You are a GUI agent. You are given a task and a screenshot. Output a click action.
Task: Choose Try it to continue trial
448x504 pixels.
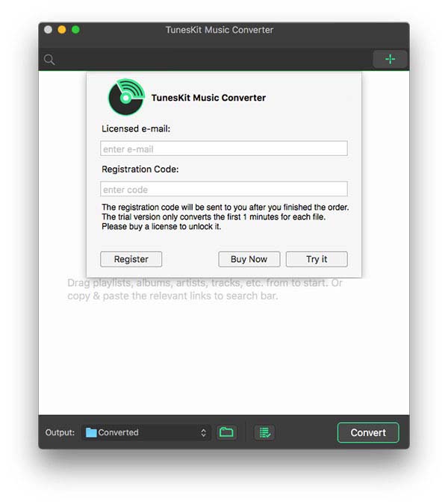317,259
